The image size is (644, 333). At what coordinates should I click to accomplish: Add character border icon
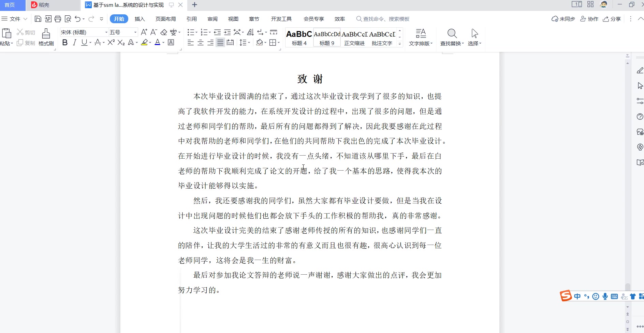click(171, 43)
